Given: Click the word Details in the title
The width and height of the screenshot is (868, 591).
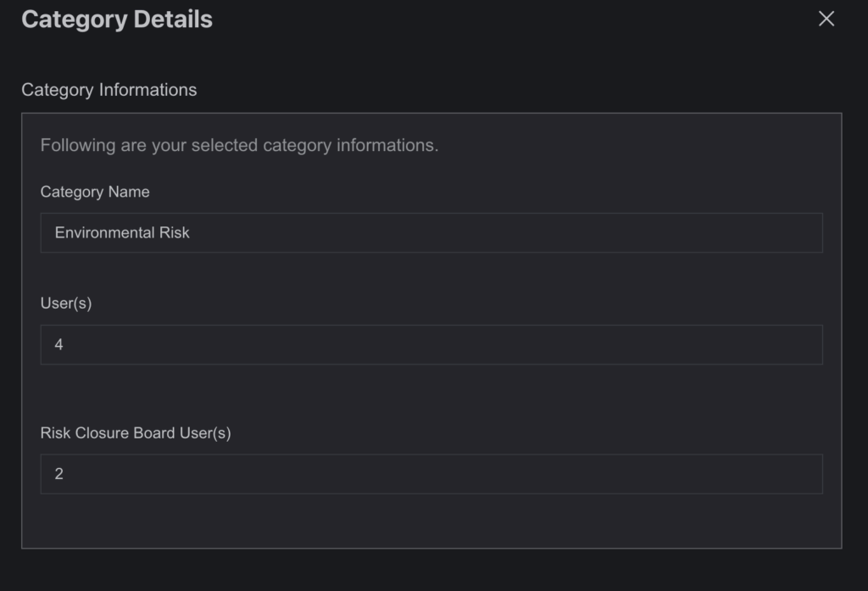Looking at the screenshot, I should (173, 20).
